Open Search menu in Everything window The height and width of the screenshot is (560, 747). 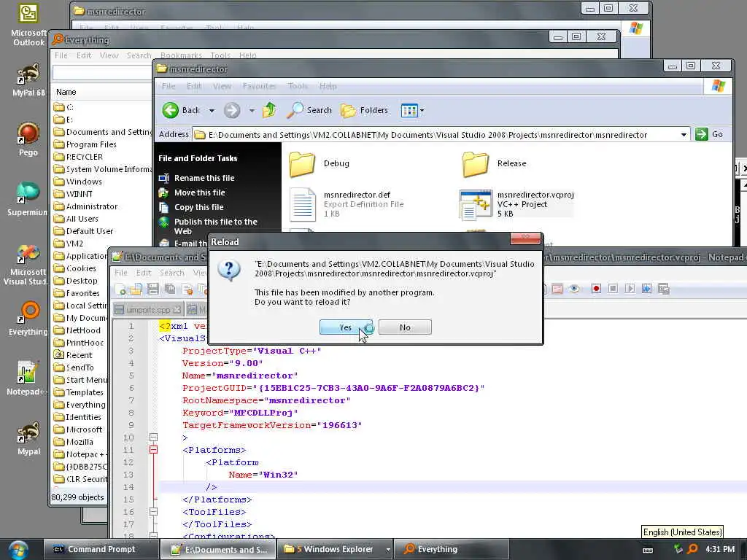pyautogui.click(x=139, y=55)
